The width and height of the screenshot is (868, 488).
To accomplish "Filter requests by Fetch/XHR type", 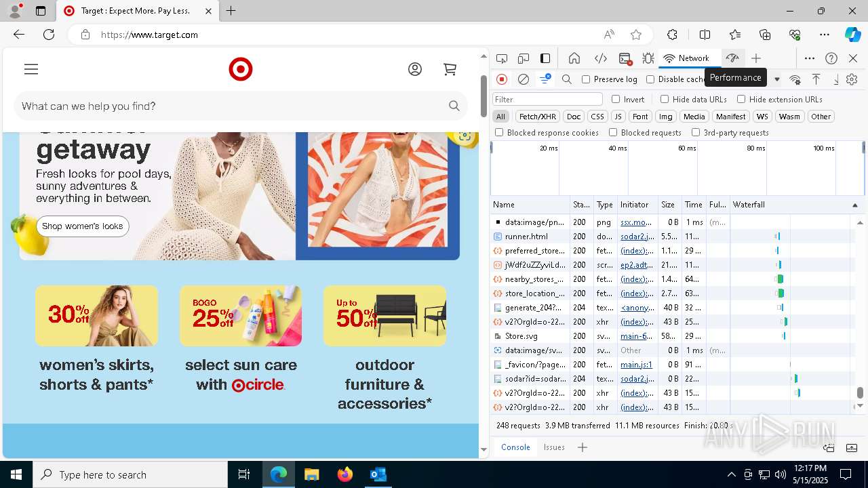I will tap(538, 117).
